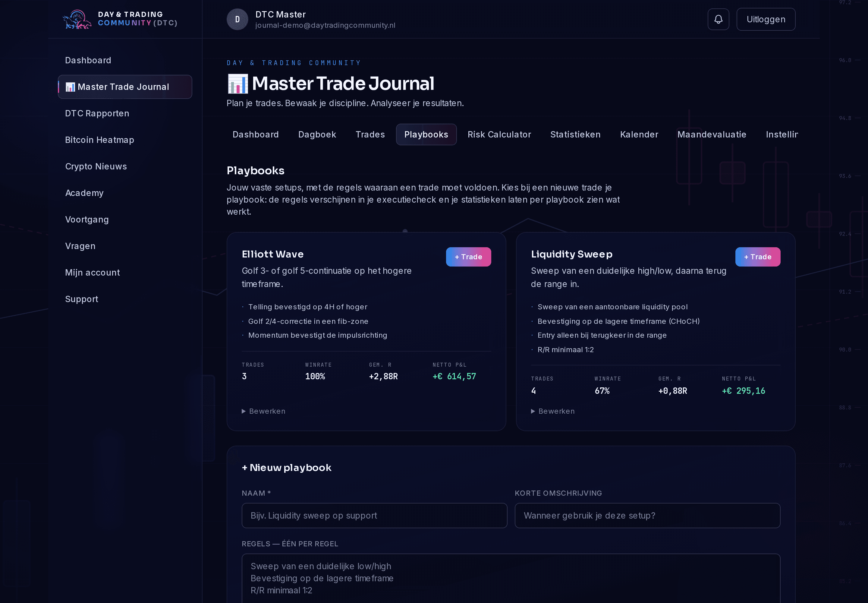Screen dimensions: 868x603
Task: Click the Regels textarea
Action: tap(511, 578)
